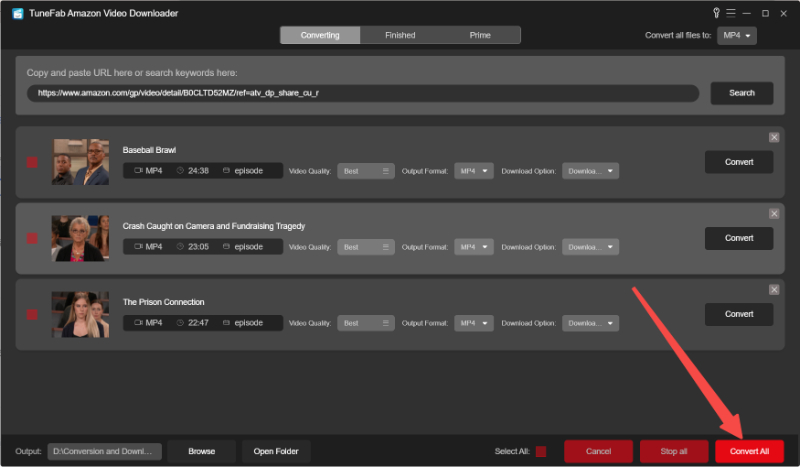Open Download Option dropdown for Crash Caught on Camera
The width and height of the screenshot is (800, 467).
[590, 247]
